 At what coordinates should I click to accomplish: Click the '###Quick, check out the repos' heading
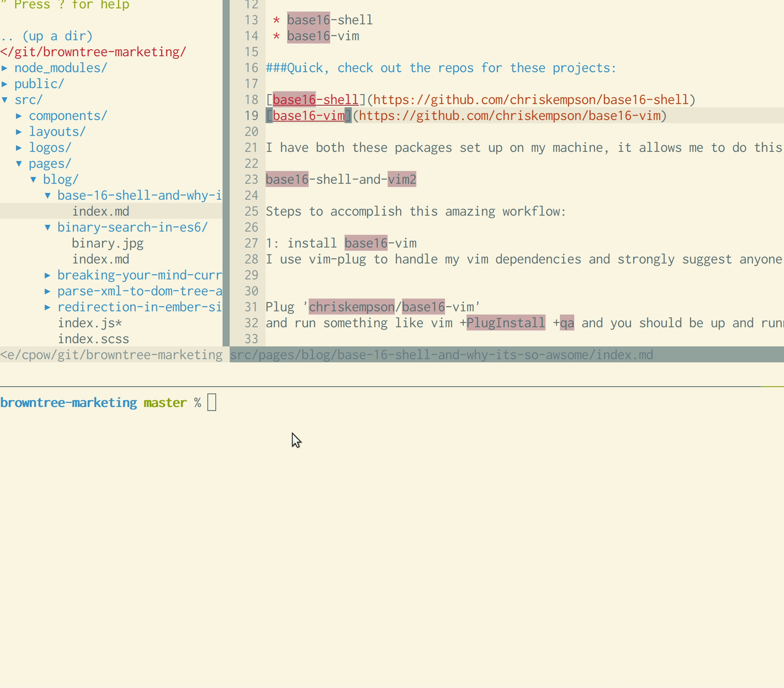click(441, 68)
